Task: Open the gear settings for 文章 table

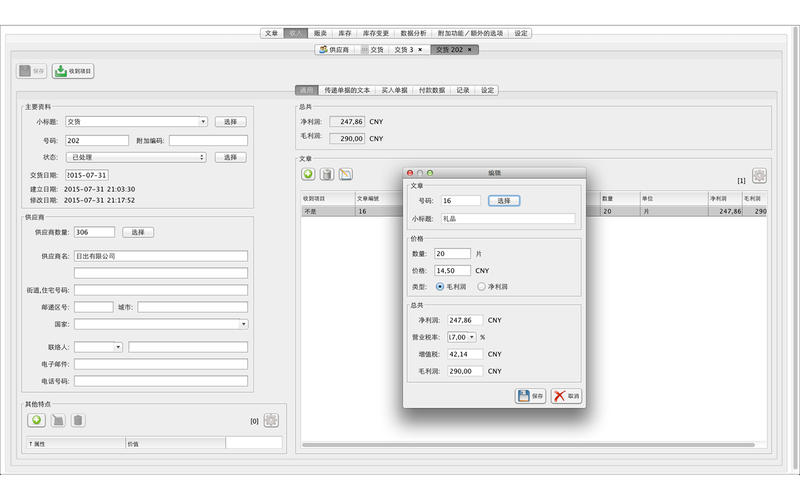Action: (x=759, y=176)
